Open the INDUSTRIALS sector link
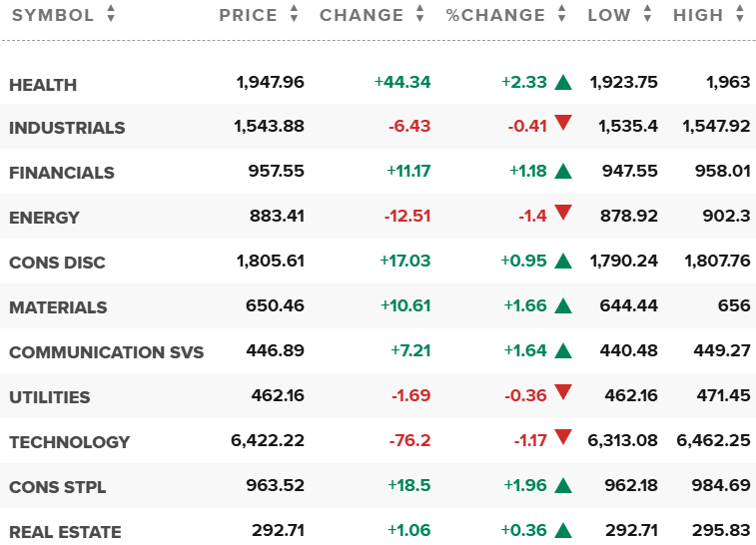The image size is (756, 545). (67, 128)
